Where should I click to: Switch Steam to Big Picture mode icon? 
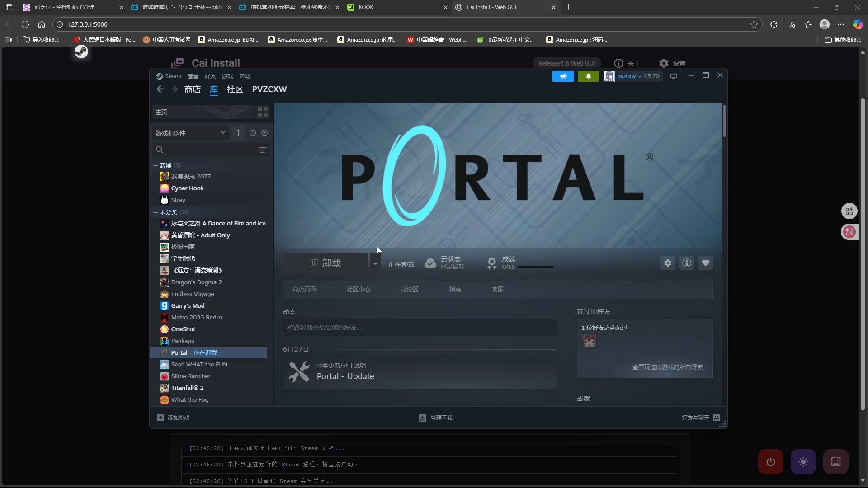674,76
